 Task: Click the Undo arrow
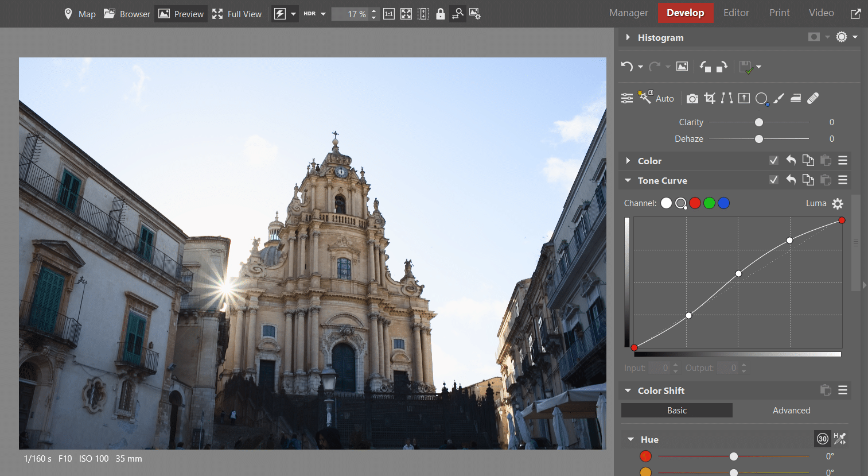tap(626, 67)
